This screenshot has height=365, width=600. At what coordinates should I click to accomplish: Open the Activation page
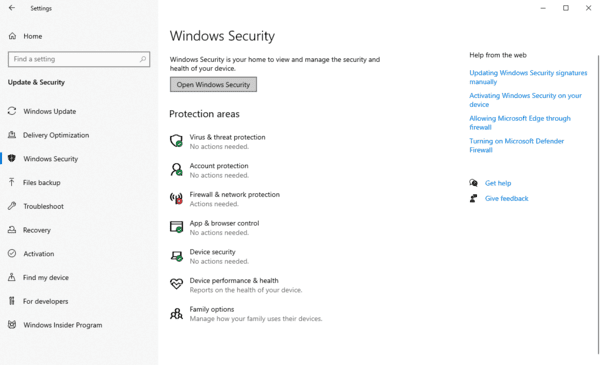[39, 254]
